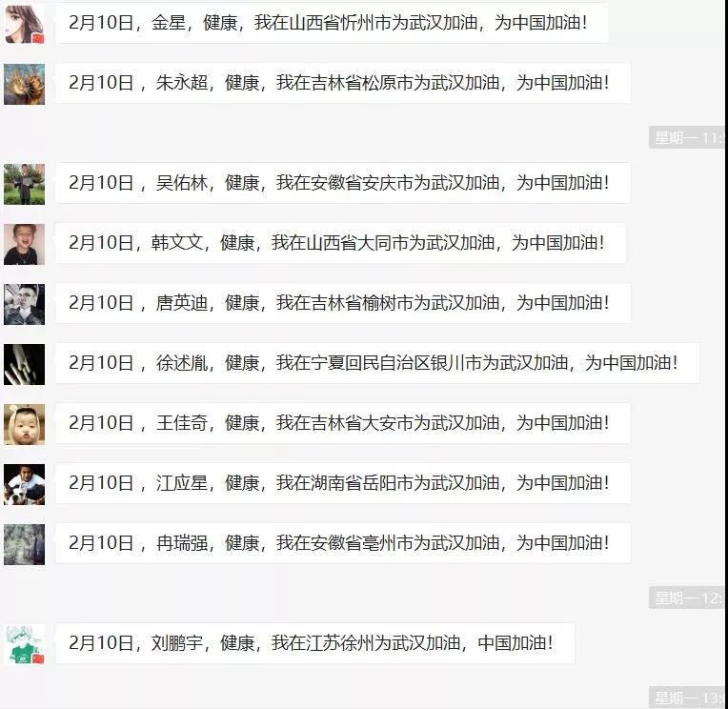Open 韩文文's child photo avatar
728x709 pixels.
(24, 244)
